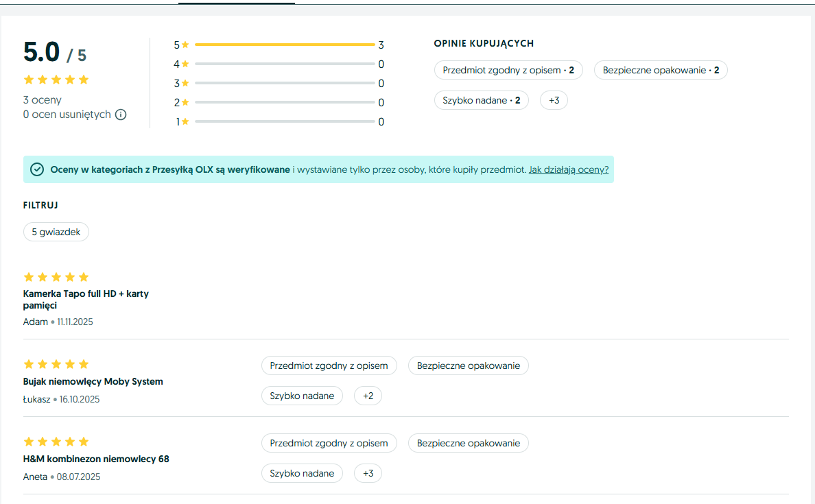Image resolution: width=815 pixels, height=504 pixels.
Task: Click 'Szybko nadane' tag in Aneta's review
Action: click(302, 473)
